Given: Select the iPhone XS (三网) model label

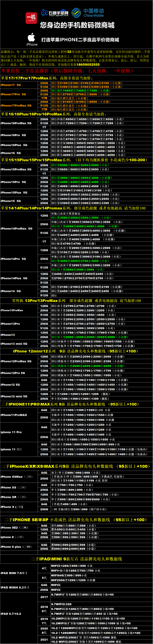Looking at the screenshot, I should [x=13, y=488].
